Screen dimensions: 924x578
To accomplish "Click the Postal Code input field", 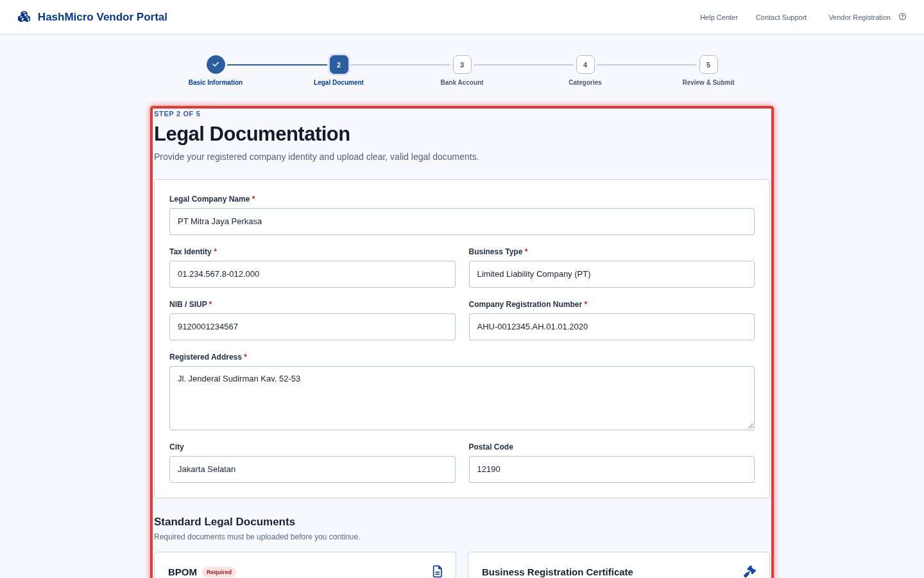I will click(x=612, y=469).
